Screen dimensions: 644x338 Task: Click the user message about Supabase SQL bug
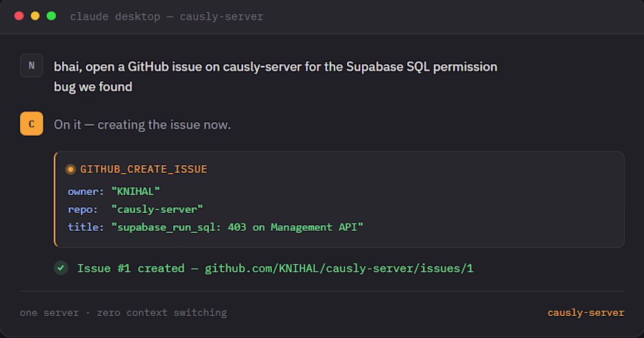(275, 76)
